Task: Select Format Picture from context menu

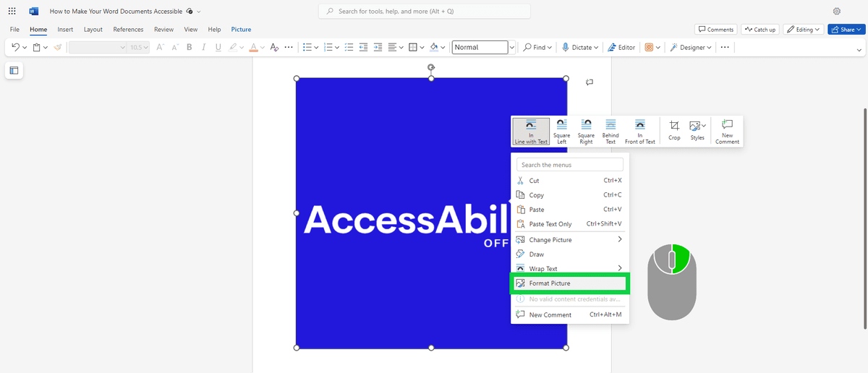Action: (x=569, y=283)
